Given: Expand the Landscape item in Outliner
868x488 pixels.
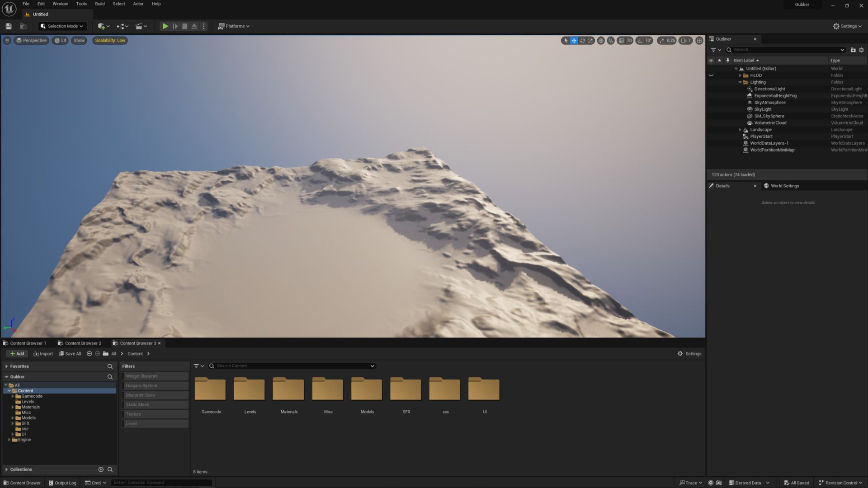Looking at the screenshot, I should 740,130.
